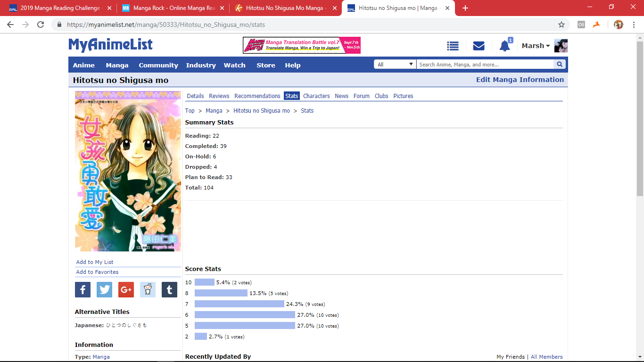644x362 pixels.
Task: Click the My Friends filter link
Action: (x=511, y=357)
